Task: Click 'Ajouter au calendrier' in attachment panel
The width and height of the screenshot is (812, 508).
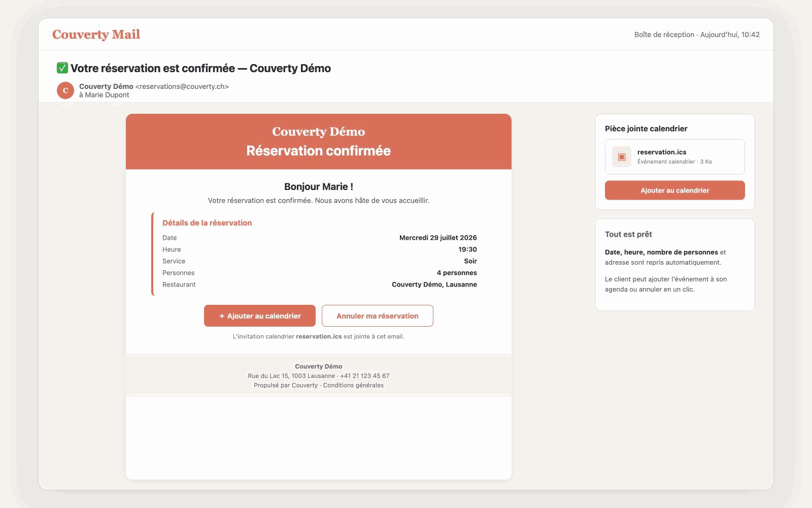Action: tap(675, 190)
